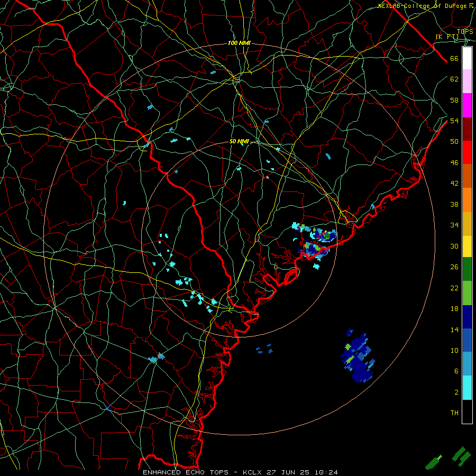The width and height of the screenshot is (476, 476).
Task: Click the legend value "54"
Action: (454, 121)
